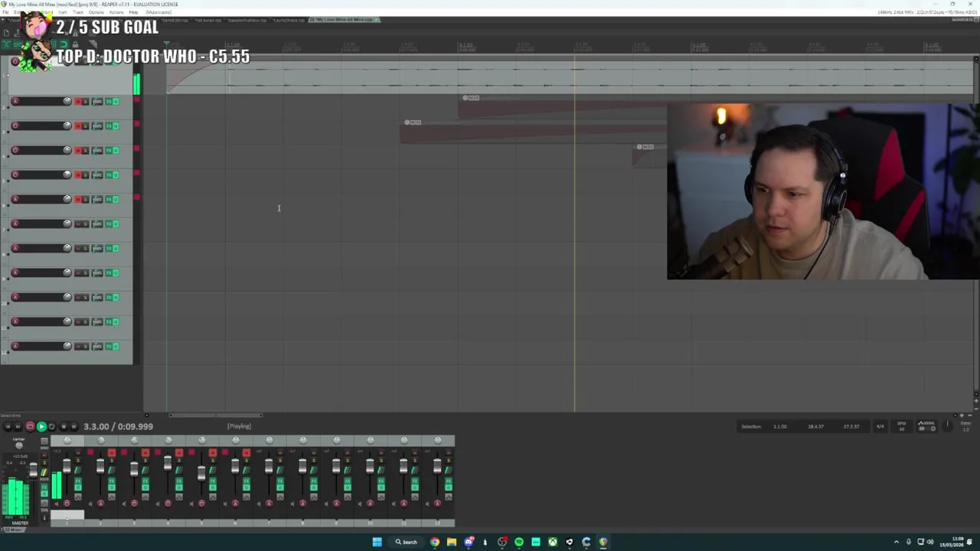Click the Stop button in transport
The image size is (980, 551).
coord(64,426)
